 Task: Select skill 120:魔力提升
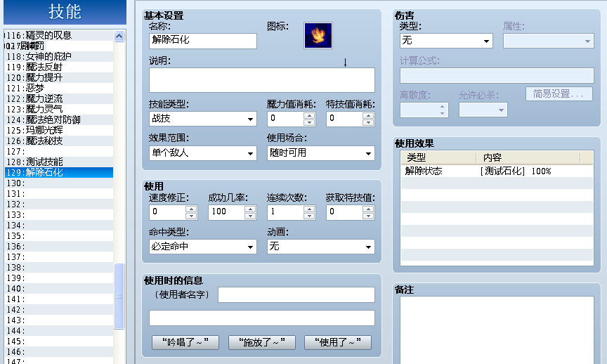click(59, 77)
